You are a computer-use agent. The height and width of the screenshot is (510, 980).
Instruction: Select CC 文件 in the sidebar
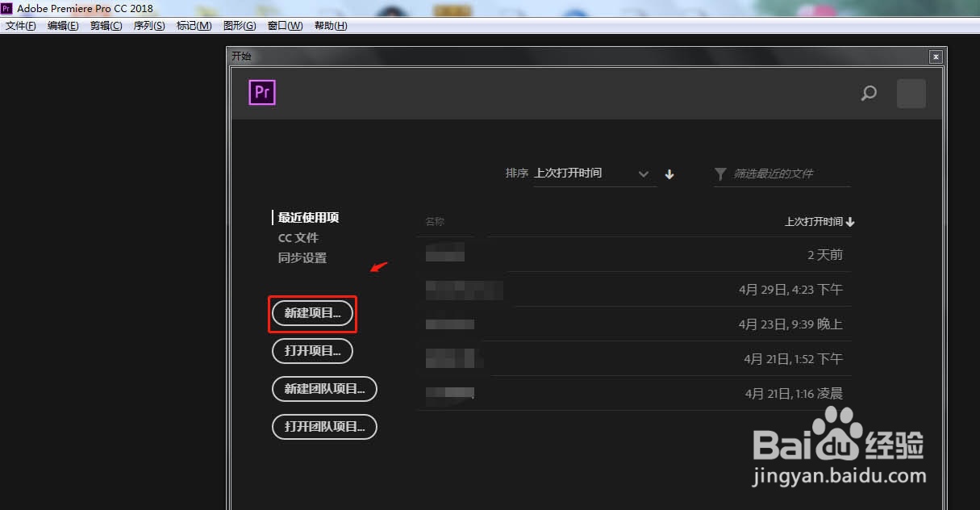298,238
